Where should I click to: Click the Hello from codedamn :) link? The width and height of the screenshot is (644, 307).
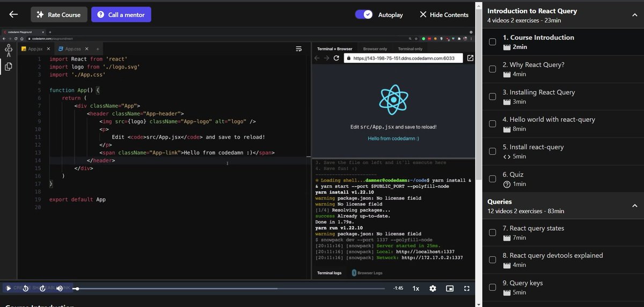click(x=393, y=138)
